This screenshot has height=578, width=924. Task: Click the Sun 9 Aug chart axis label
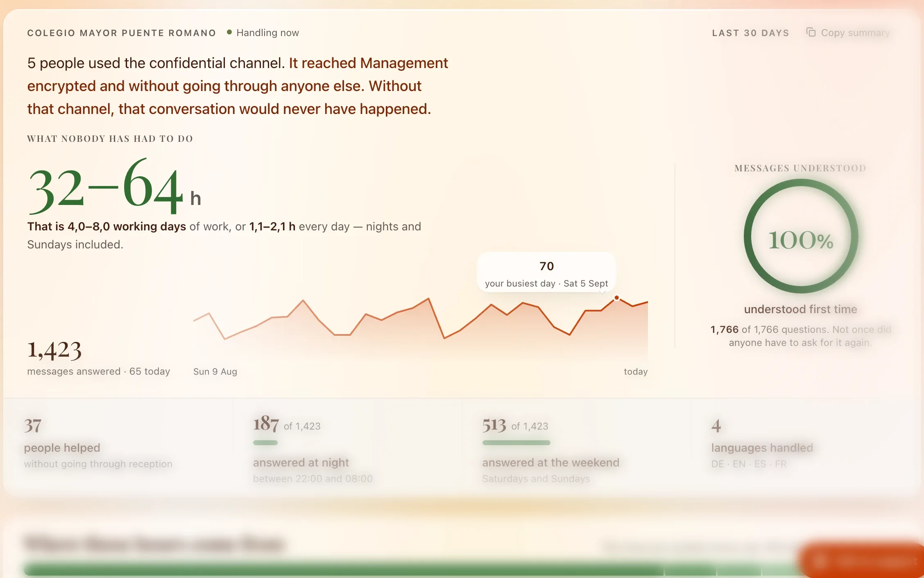pyautogui.click(x=215, y=371)
